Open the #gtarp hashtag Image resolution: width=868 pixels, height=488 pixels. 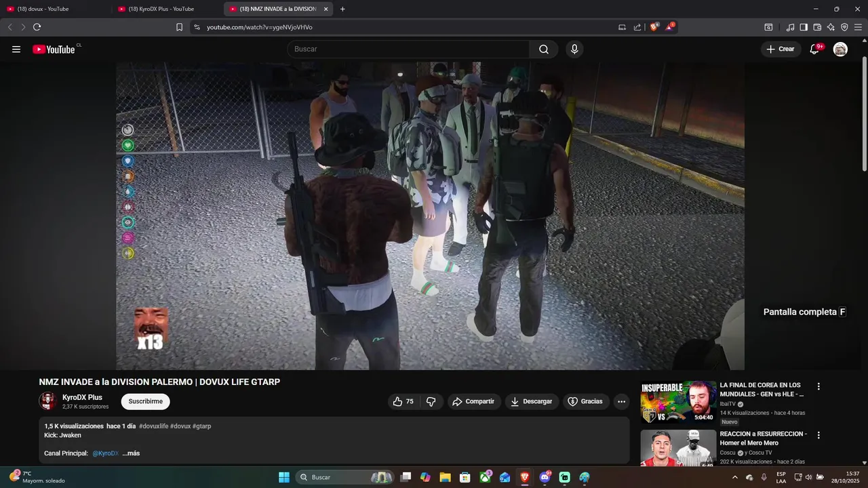coord(202,426)
